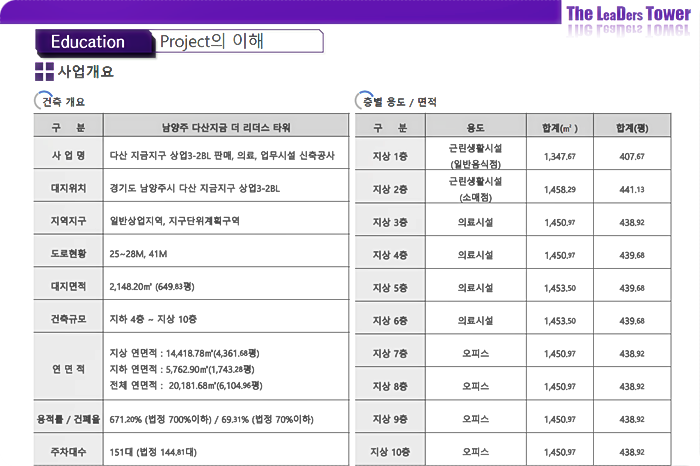
Task: Click the 용적률 / 건폐율 row label
Action: coord(68,418)
